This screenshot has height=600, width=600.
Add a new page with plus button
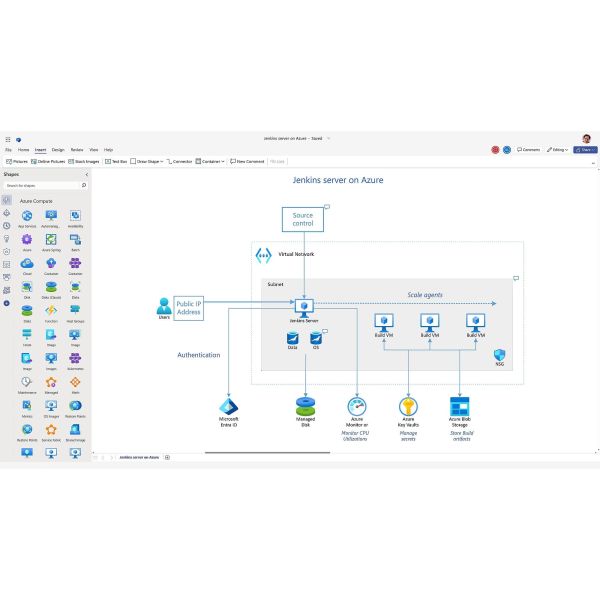[167, 457]
